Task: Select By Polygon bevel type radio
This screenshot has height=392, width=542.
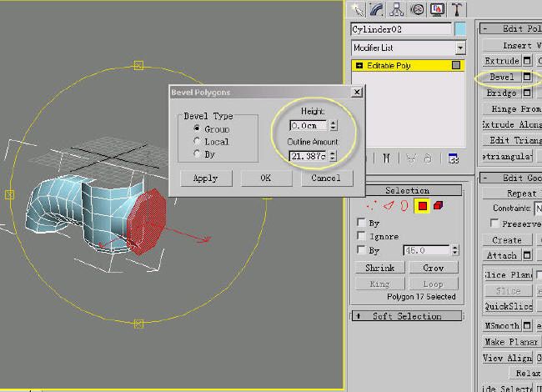Action: coord(197,153)
